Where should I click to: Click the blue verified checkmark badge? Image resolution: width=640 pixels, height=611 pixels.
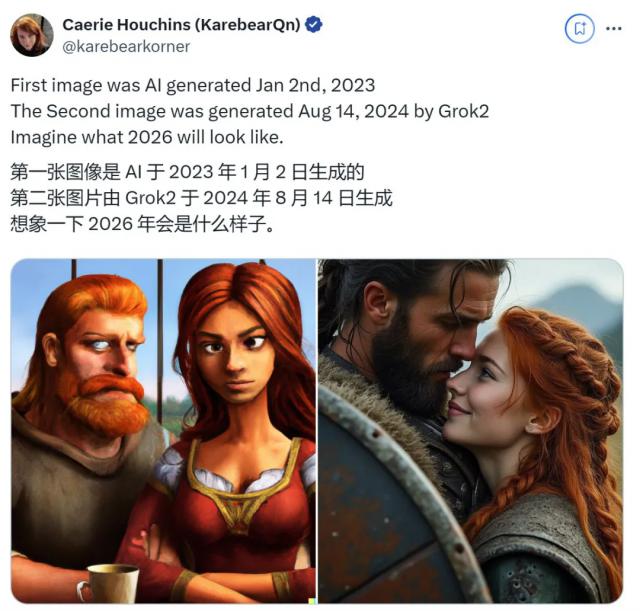pos(314,24)
